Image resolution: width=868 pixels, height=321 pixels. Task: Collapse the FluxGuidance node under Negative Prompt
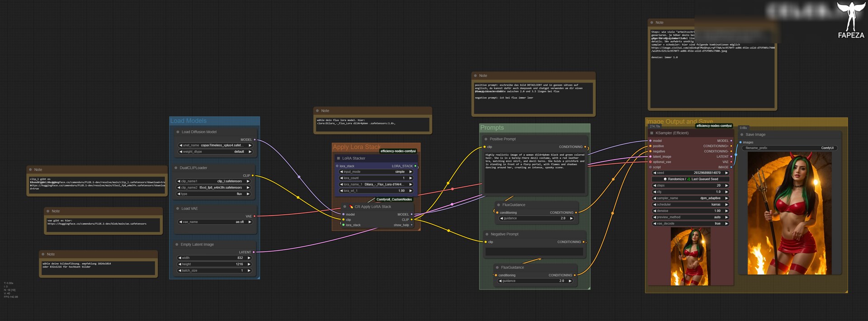pyautogui.click(x=497, y=268)
